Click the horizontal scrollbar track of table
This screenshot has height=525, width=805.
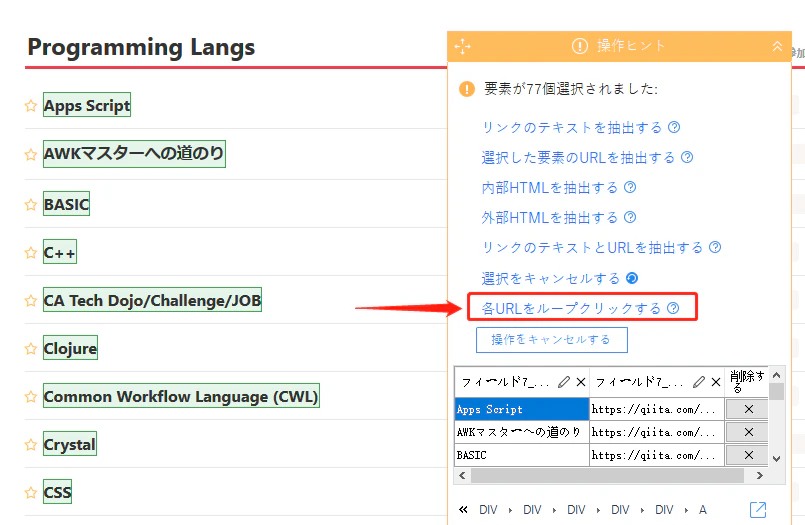(608, 476)
